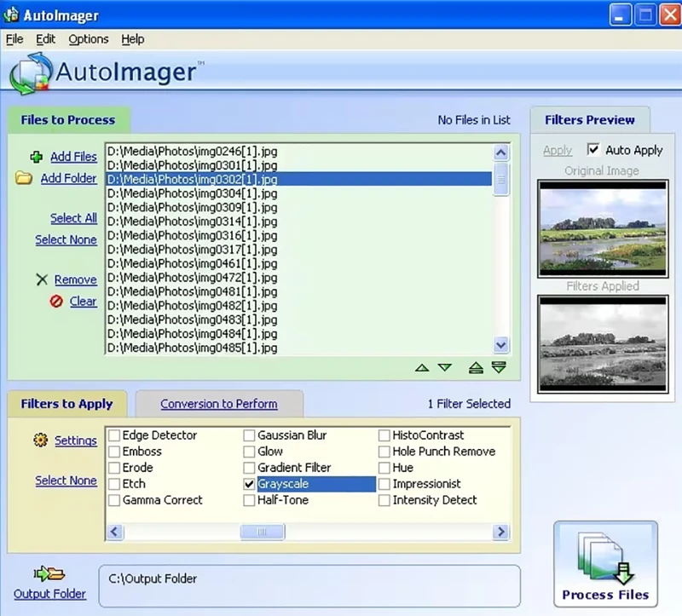Click filter list scroll right arrow
This screenshot has height=616, width=682.
pos(501,532)
